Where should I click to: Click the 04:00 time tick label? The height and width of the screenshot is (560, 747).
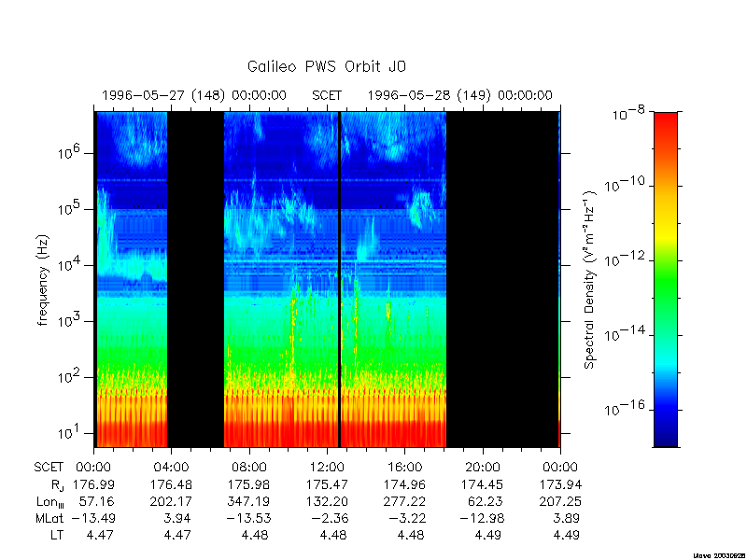point(171,468)
